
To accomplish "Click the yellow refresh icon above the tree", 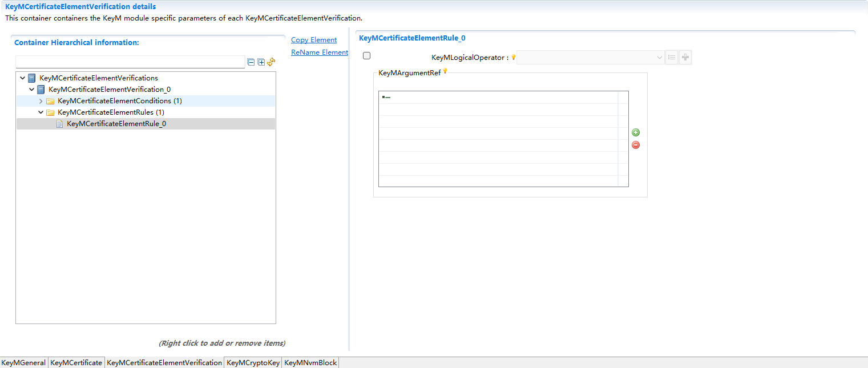I will (271, 62).
